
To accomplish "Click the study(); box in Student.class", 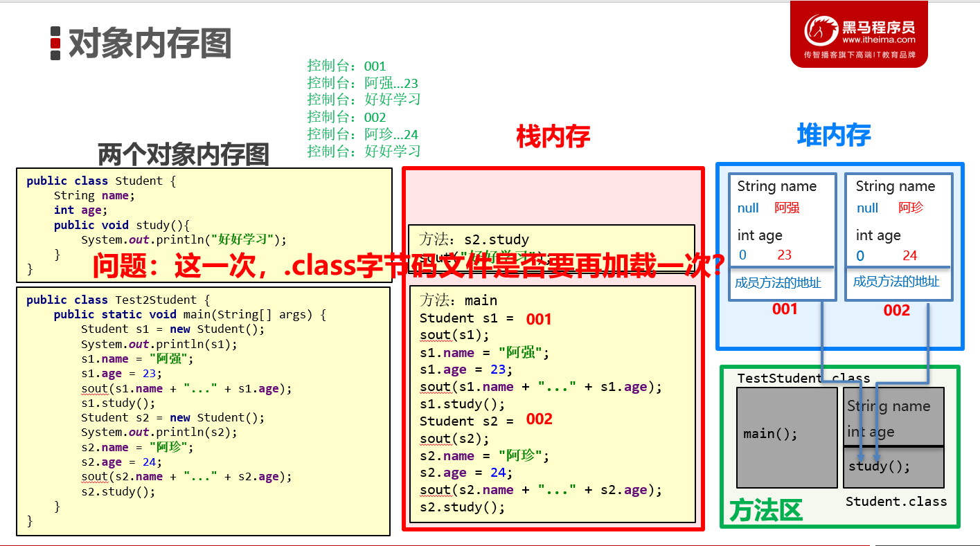I will pos(893,466).
